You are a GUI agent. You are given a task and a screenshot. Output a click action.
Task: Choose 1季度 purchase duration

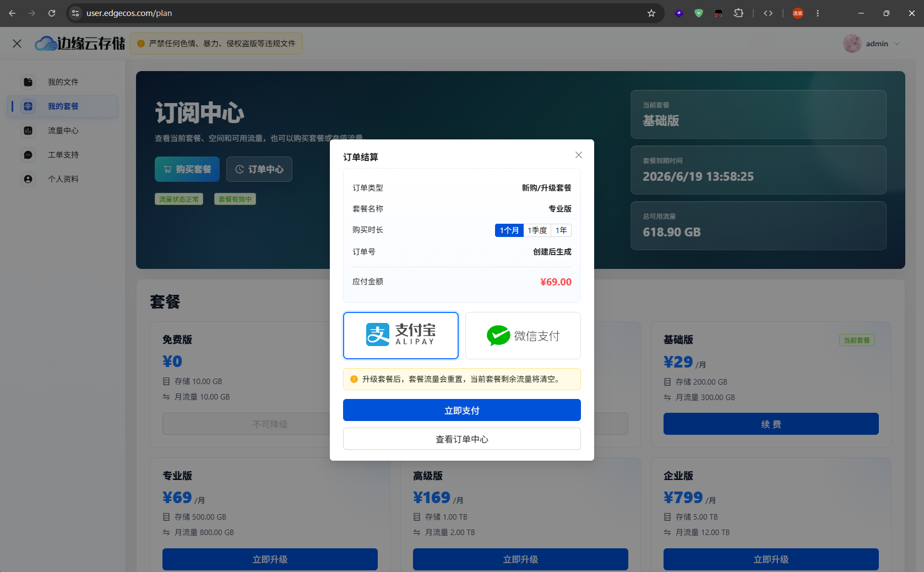[537, 230]
